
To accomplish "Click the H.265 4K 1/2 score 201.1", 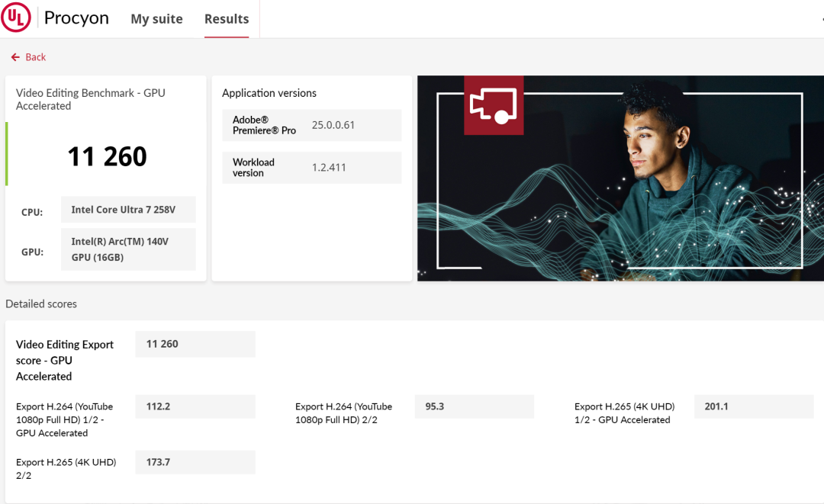I will [x=753, y=406].
